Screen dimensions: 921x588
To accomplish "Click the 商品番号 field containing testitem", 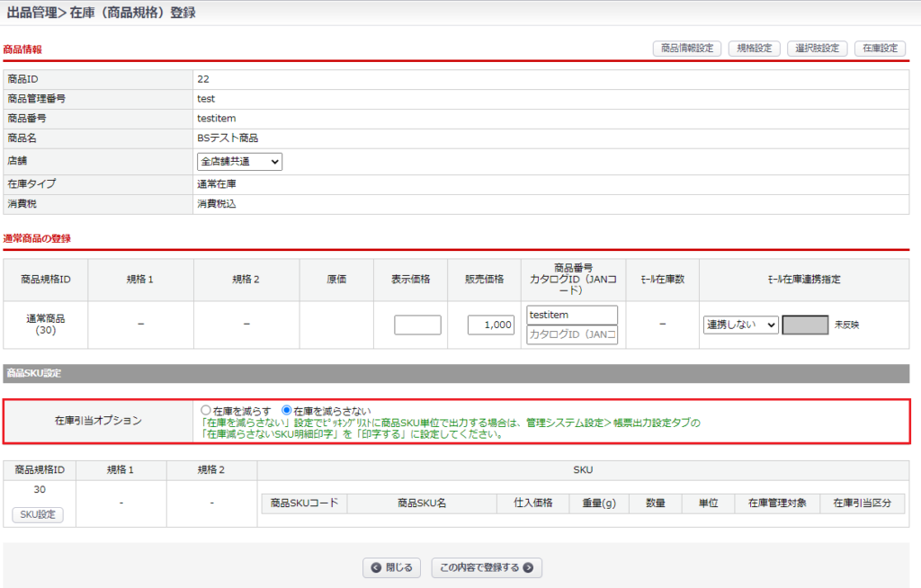I will point(572,315).
